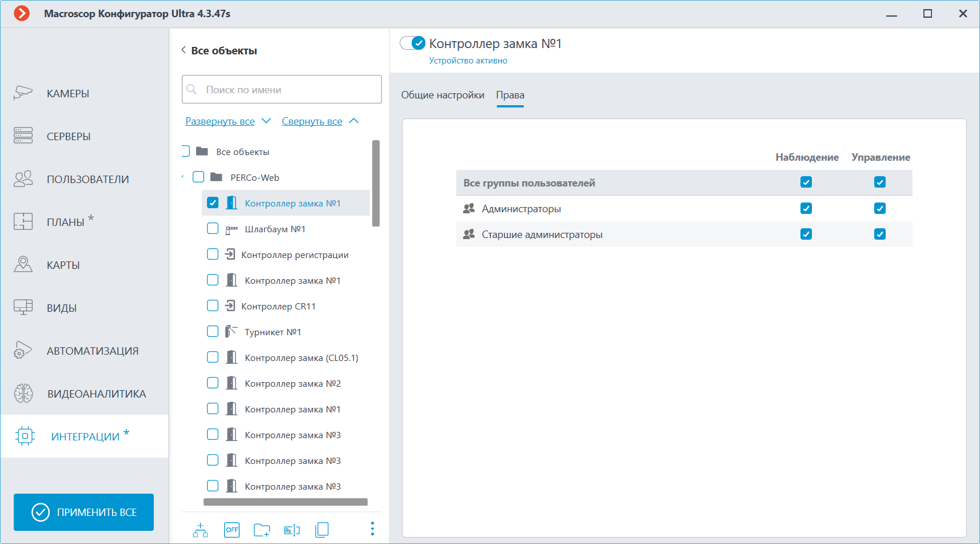The image size is (980, 544).
Task: Uncheck Наблюдение for all user groups
Action: tap(806, 182)
